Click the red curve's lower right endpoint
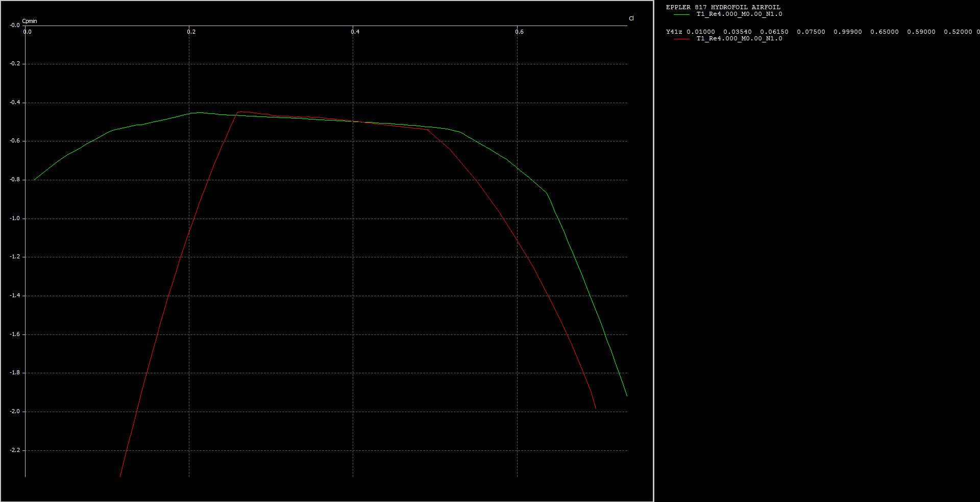The width and height of the screenshot is (980, 502). pyautogui.click(x=596, y=409)
